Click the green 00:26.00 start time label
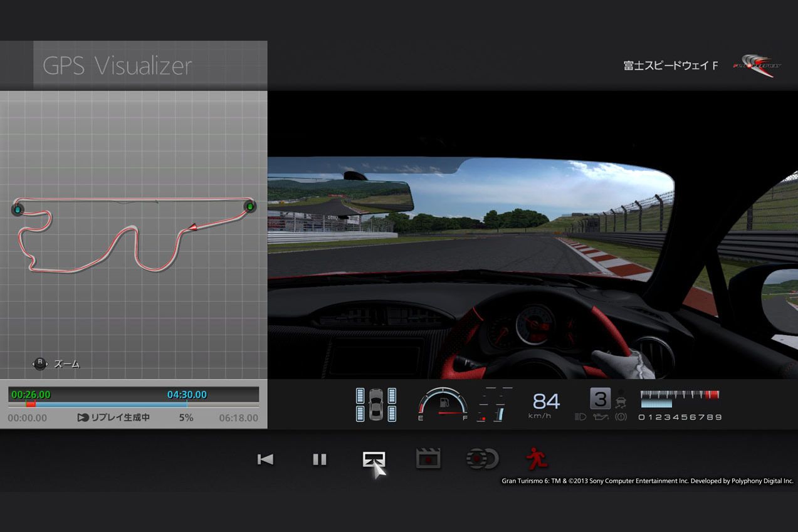 pos(31,395)
